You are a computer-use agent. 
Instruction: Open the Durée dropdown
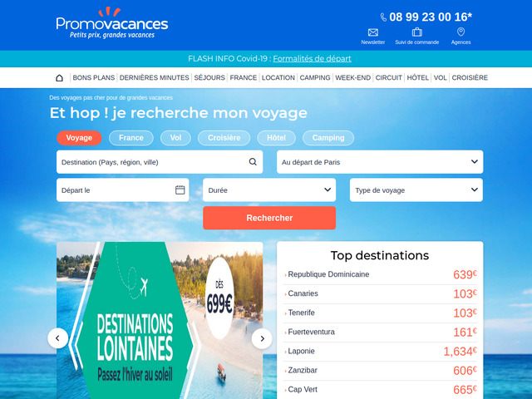pyautogui.click(x=269, y=190)
